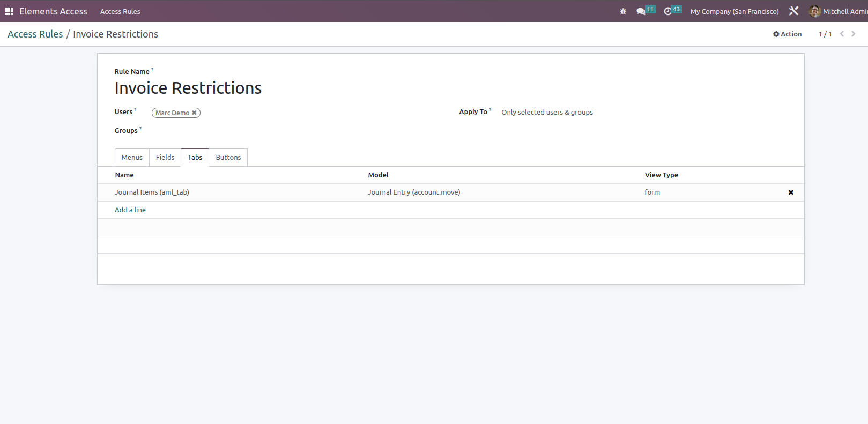Switch to the Buttons tab
The width and height of the screenshot is (868, 424).
coord(228,158)
